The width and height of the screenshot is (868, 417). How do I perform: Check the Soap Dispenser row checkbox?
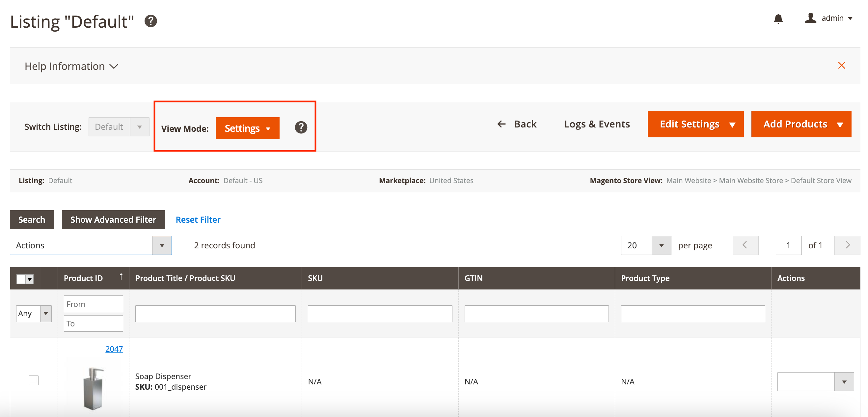tap(34, 380)
